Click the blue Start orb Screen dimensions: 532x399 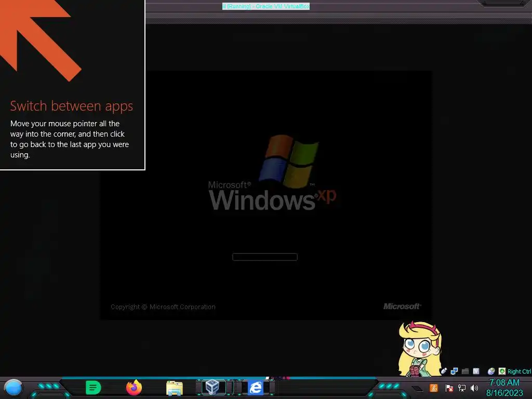pos(14,388)
